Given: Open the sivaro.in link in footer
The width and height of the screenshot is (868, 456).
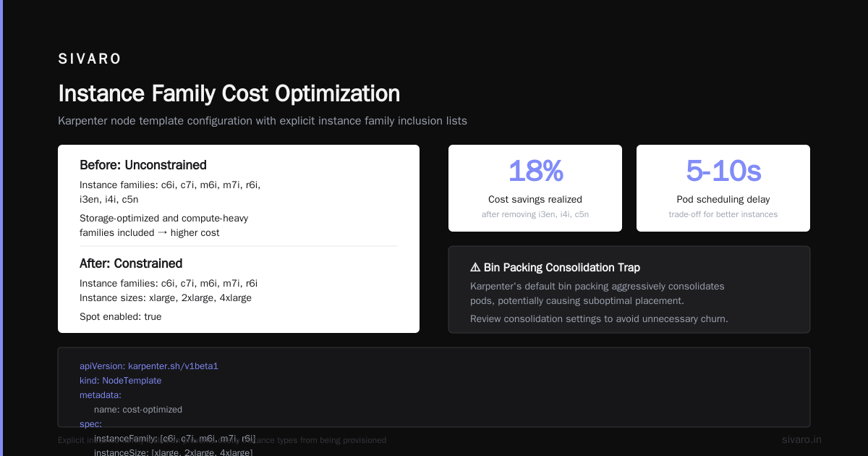Looking at the screenshot, I should pyautogui.click(x=801, y=439).
